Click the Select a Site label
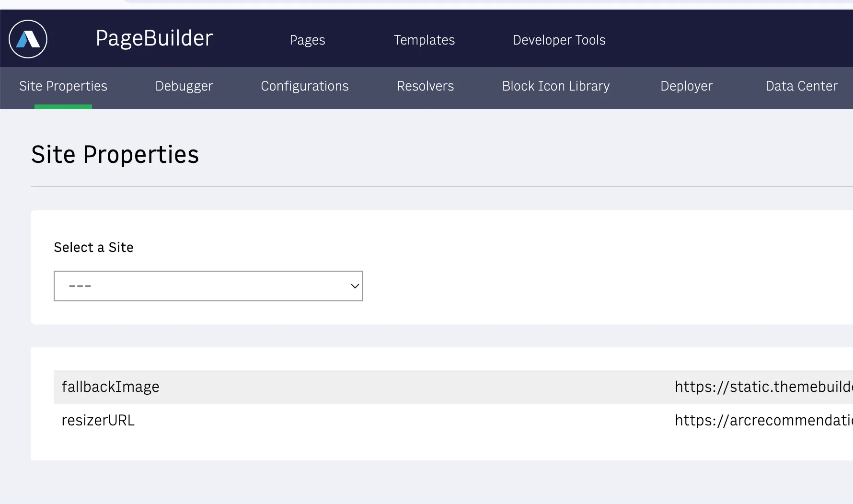This screenshot has height=504, width=853. (x=93, y=247)
